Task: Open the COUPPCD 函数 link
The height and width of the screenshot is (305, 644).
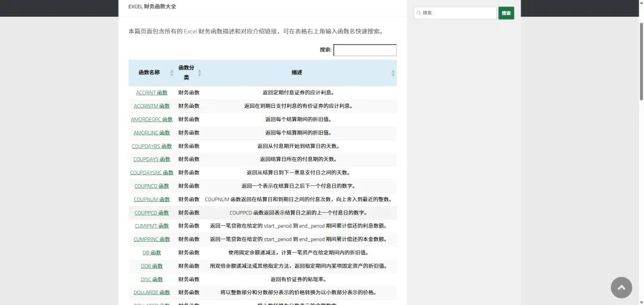Action: click(x=151, y=213)
